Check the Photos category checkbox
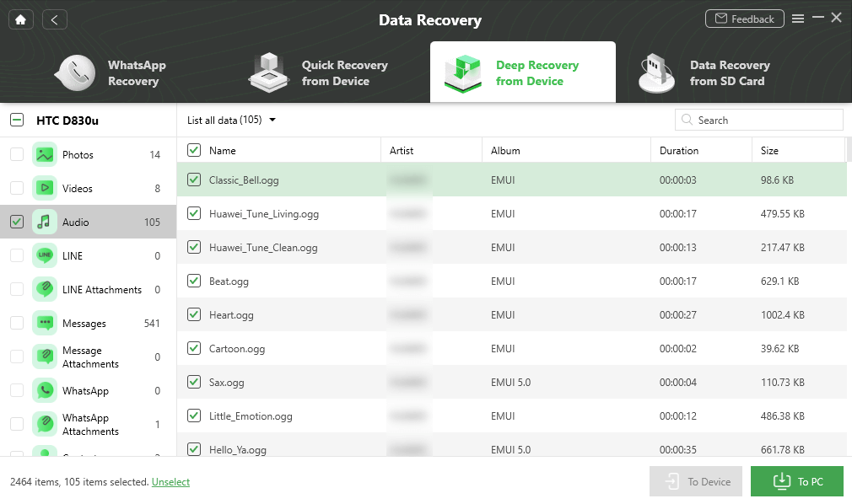This screenshot has width=852, height=504. tap(17, 155)
